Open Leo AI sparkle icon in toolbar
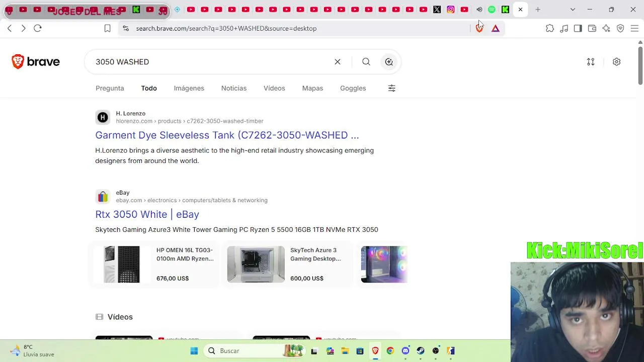 [606, 29]
